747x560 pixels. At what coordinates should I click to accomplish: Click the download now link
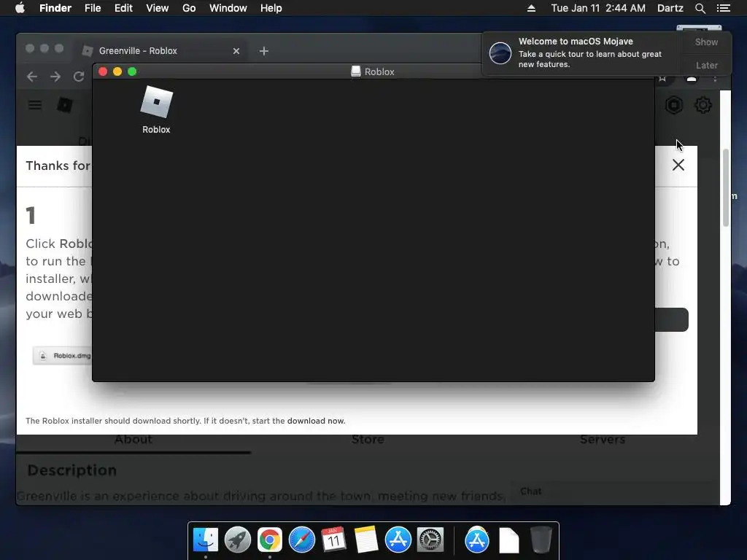pyautogui.click(x=315, y=421)
